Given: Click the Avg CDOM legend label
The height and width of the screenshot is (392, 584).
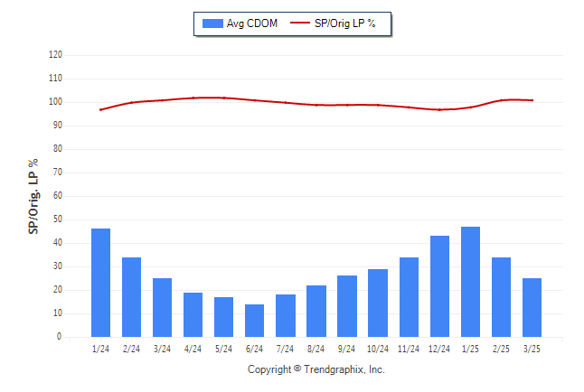Looking at the screenshot, I should pos(252,23).
